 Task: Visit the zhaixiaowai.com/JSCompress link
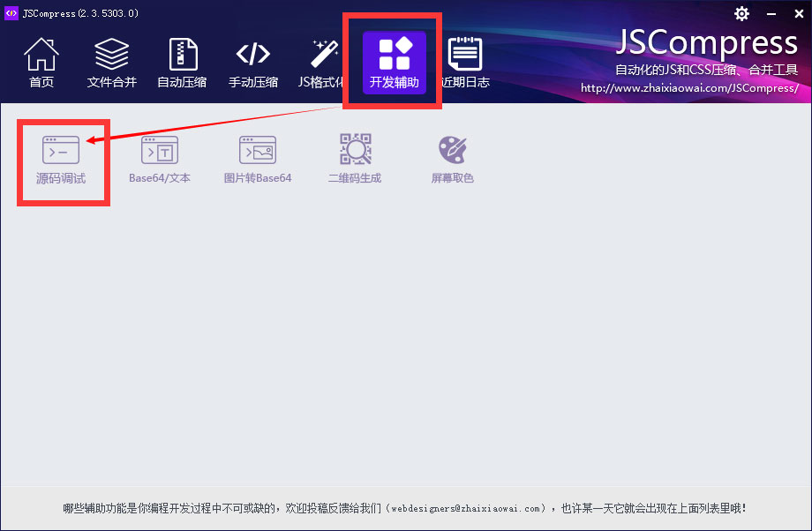point(689,88)
